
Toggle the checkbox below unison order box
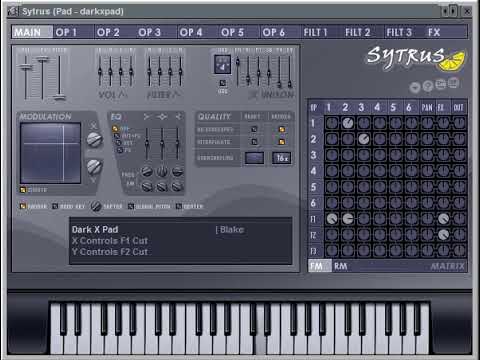click(223, 83)
